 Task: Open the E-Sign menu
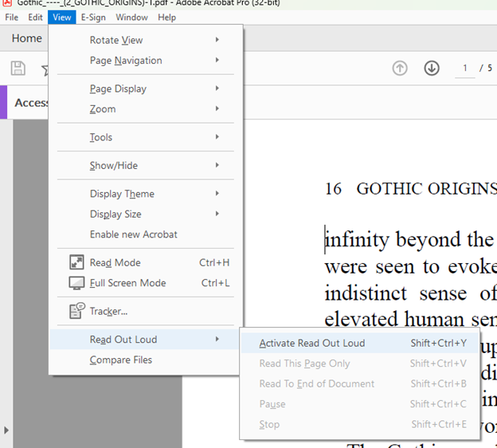(x=93, y=17)
